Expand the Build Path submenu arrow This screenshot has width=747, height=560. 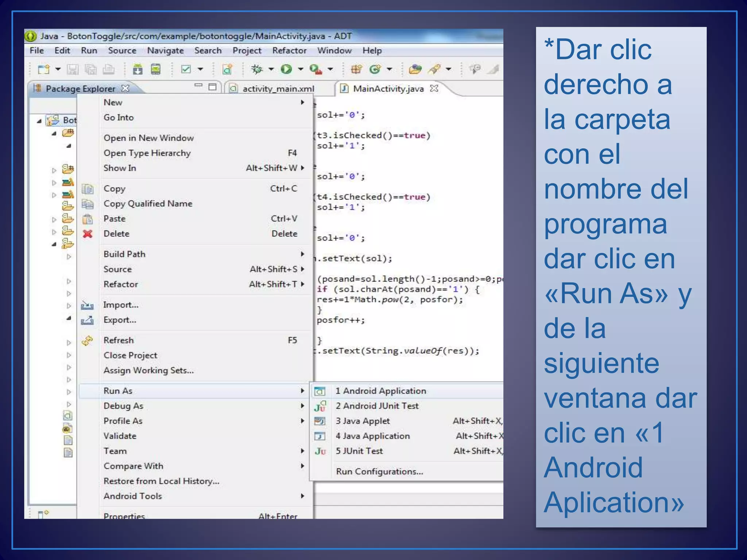click(x=302, y=254)
